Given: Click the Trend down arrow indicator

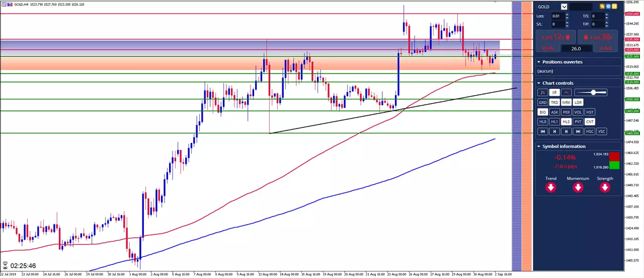Looking at the screenshot, I should tap(551, 187).
